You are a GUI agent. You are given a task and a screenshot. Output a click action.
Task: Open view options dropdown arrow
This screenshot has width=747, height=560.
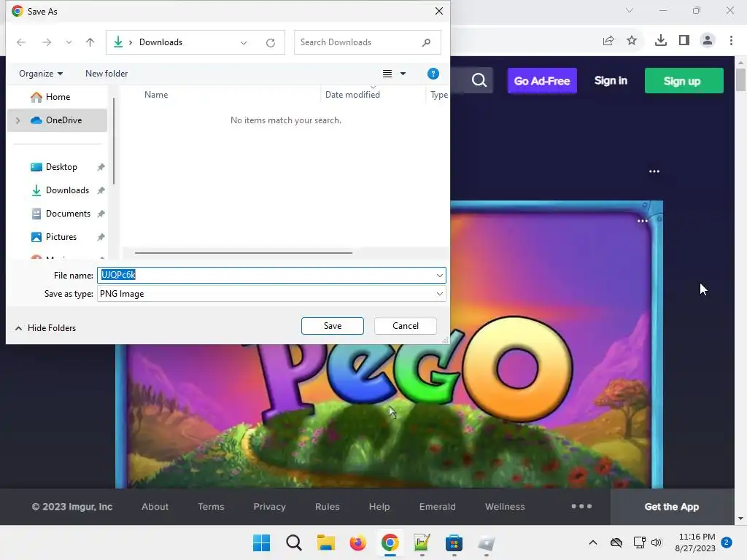point(403,74)
